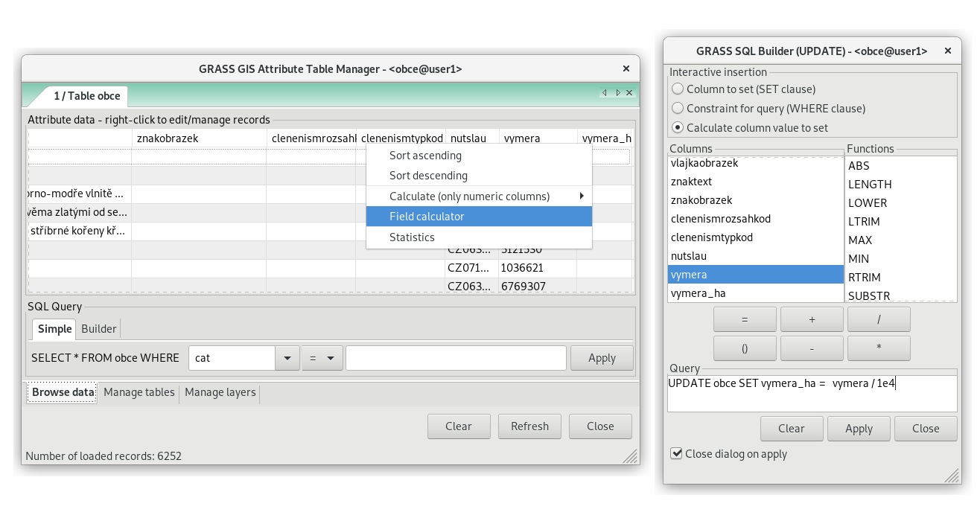Click the '()' parentheses button in SQL Builder
This screenshot has width=980, height=521.
[745, 348]
